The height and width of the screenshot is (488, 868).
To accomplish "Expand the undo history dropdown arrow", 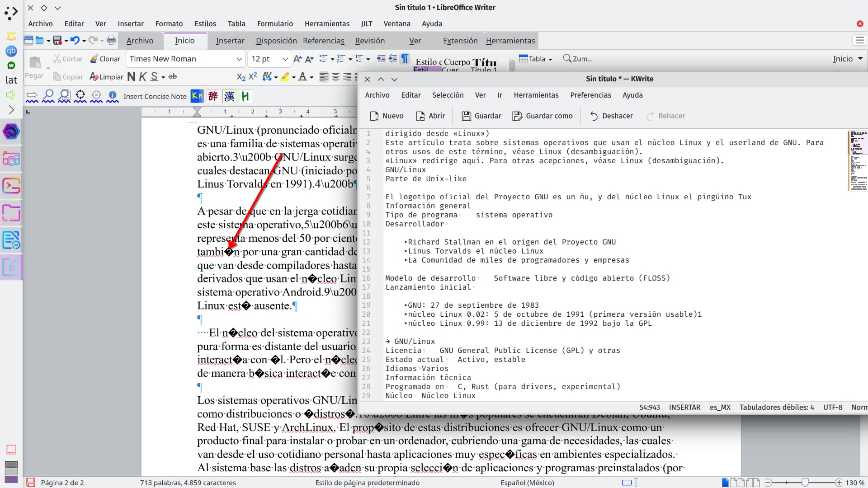I will click(x=84, y=41).
